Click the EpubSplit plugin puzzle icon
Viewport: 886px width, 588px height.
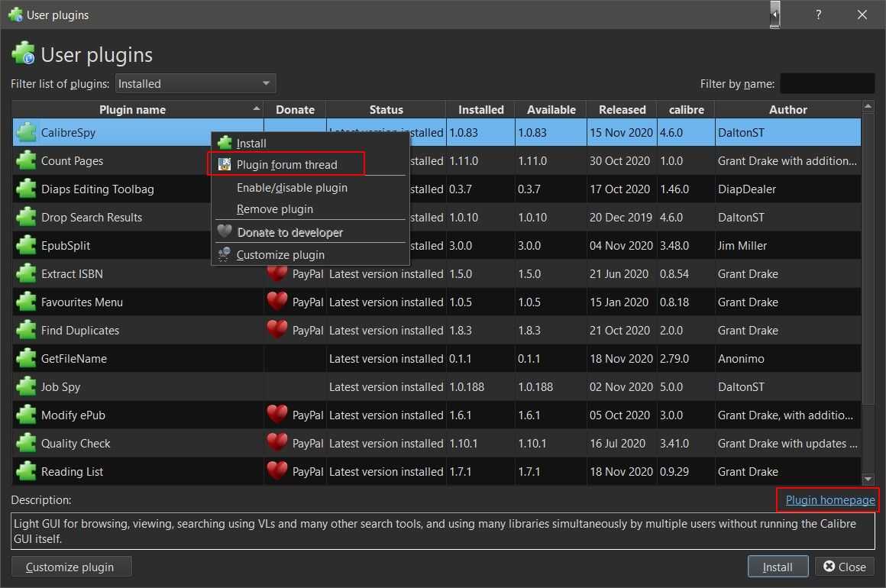pyautogui.click(x=26, y=245)
